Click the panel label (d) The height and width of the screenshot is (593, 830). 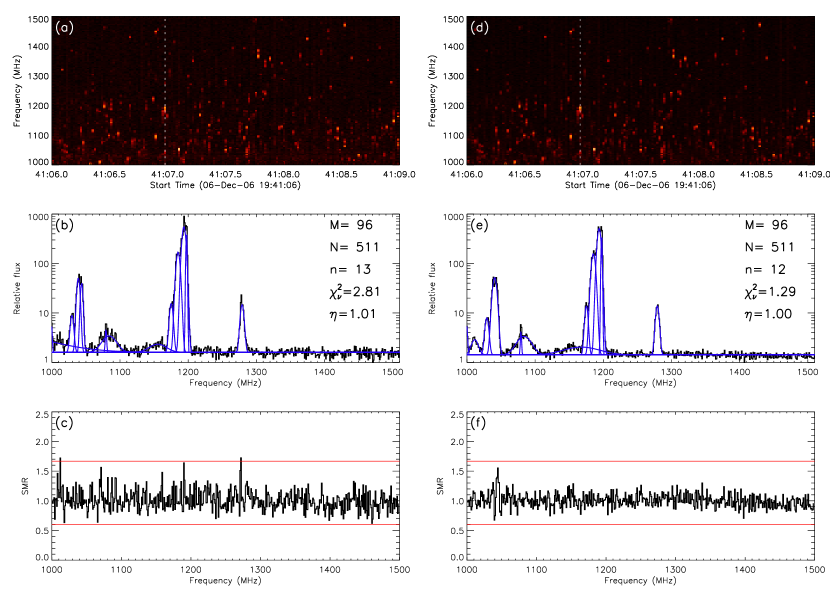(x=480, y=28)
